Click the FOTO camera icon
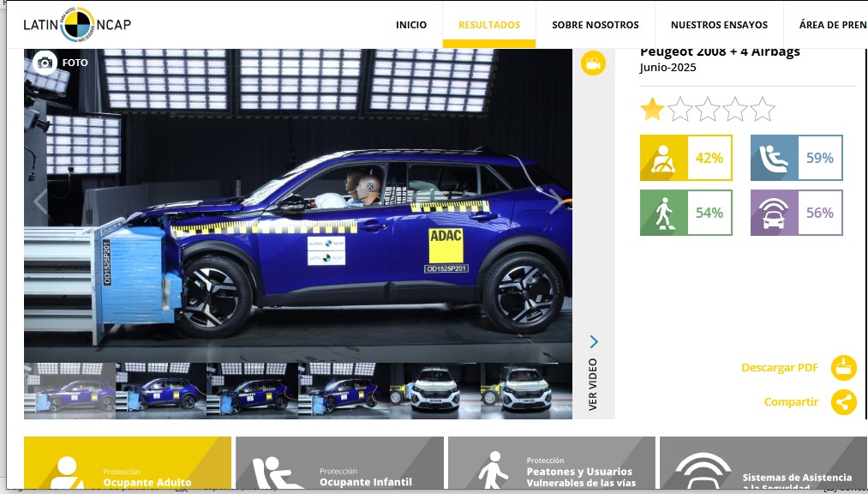The width and height of the screenshot is (868, 494). [x=45, y=63]
